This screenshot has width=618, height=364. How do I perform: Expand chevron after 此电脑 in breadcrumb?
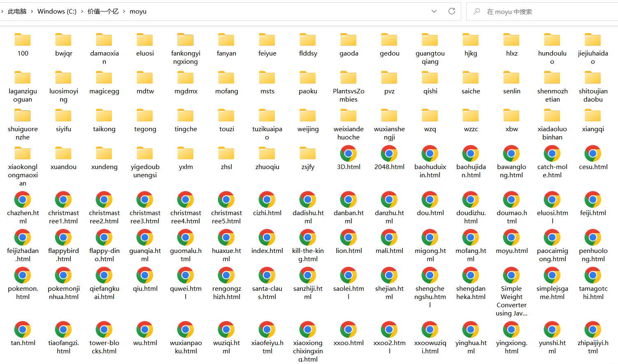tap(32, 12)
